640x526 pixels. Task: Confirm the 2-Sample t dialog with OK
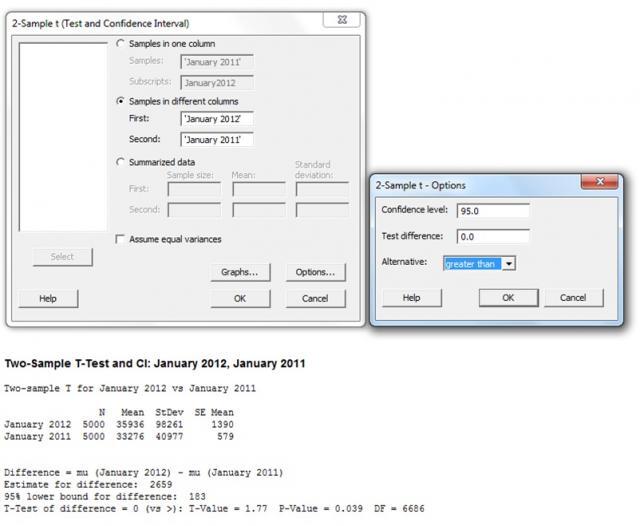point(240,298)
